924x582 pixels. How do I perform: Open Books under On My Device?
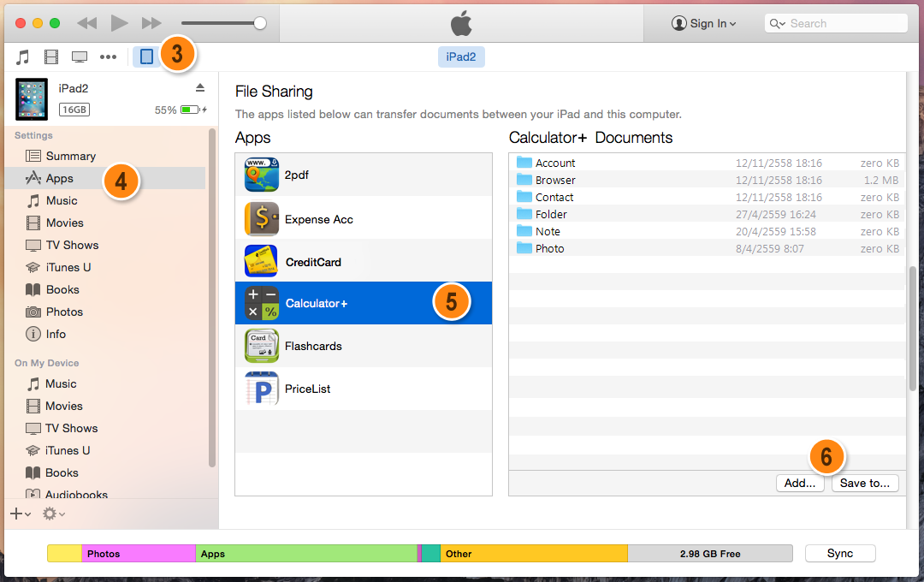tap(106, 473)
